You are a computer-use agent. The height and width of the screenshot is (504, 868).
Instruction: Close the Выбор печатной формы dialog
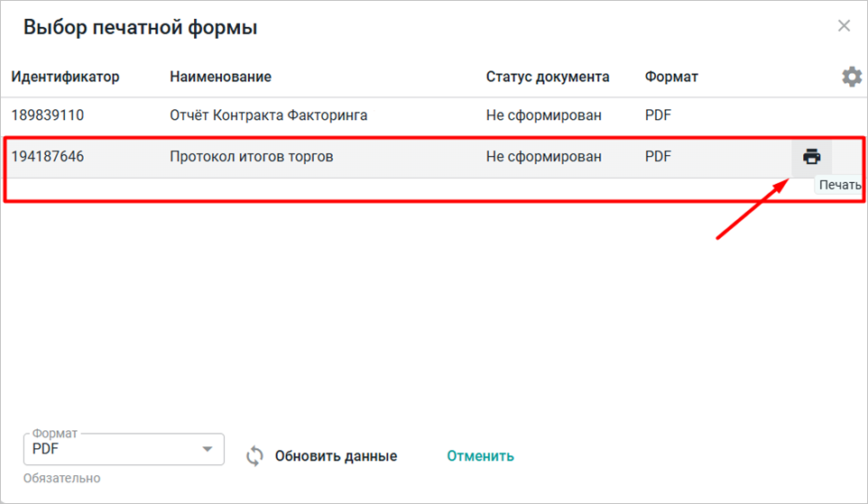(x=844, y=26)
